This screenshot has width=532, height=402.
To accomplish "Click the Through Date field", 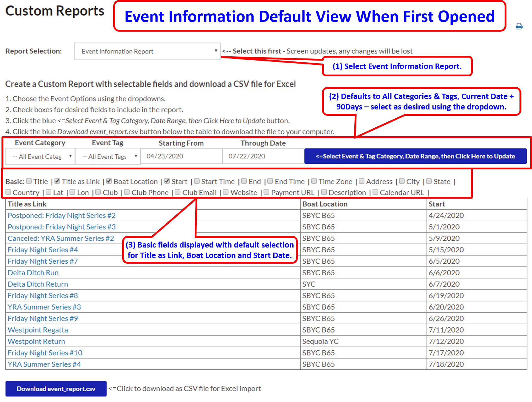I will point(263,156).
